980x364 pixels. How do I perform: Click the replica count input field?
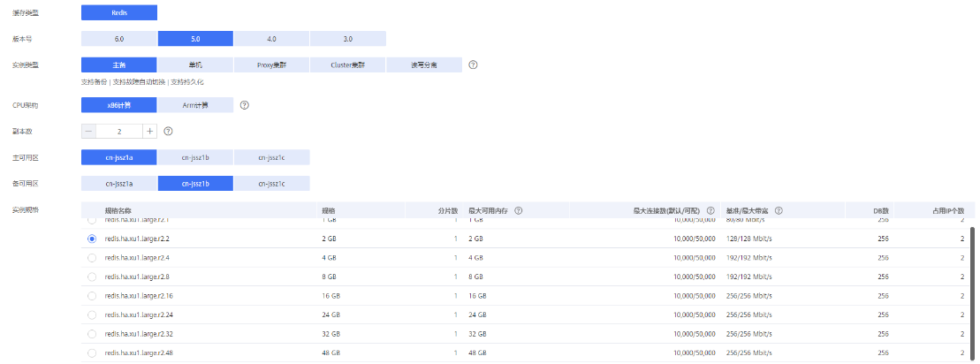click(119, 131)
